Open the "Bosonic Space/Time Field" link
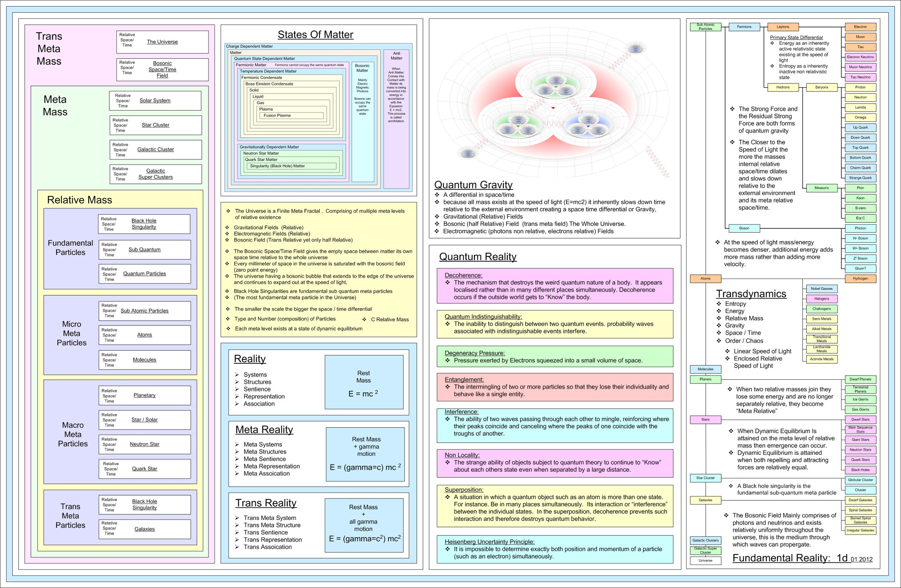Viewport: 901px width, 588px height. pyautogui.click(x=162, y=69)
